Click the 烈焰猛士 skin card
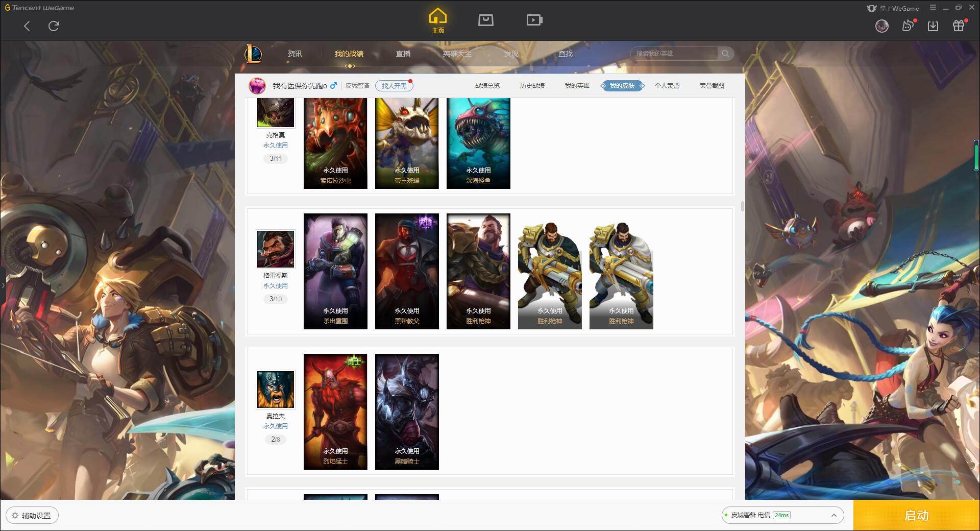The width and height of the screenshot is (980, 531). pyautogui.click(x=335, y=412)
